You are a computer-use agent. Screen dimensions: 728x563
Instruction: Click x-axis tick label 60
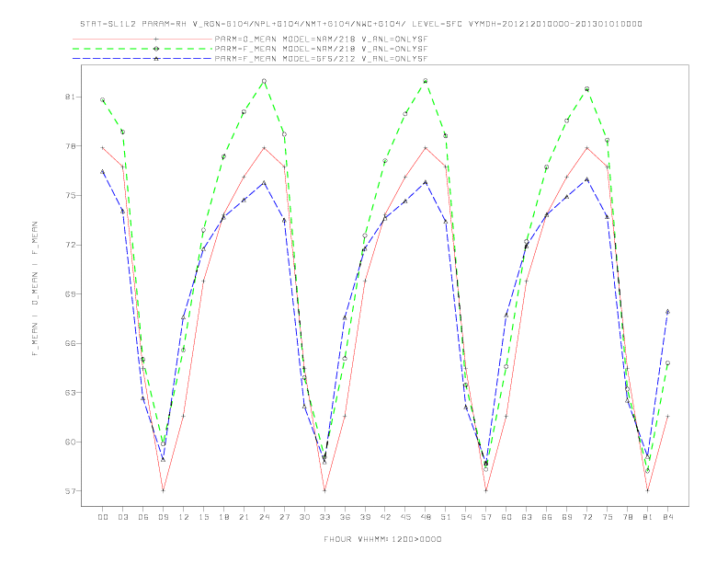tap(506, 517)
